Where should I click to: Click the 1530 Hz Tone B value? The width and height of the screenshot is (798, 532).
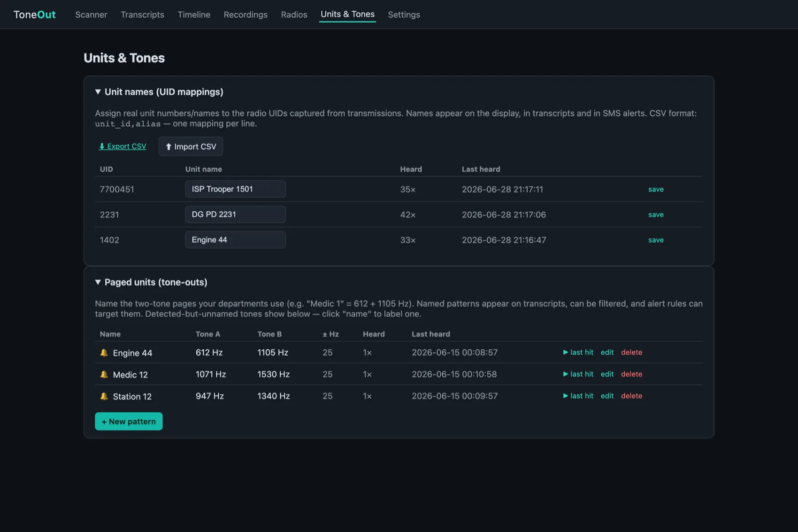[273, 374]
